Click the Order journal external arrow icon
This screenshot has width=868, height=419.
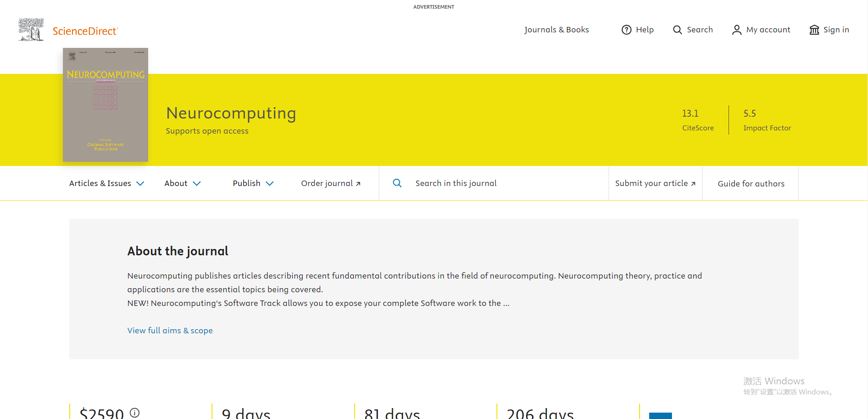click(x=358, y=184)
